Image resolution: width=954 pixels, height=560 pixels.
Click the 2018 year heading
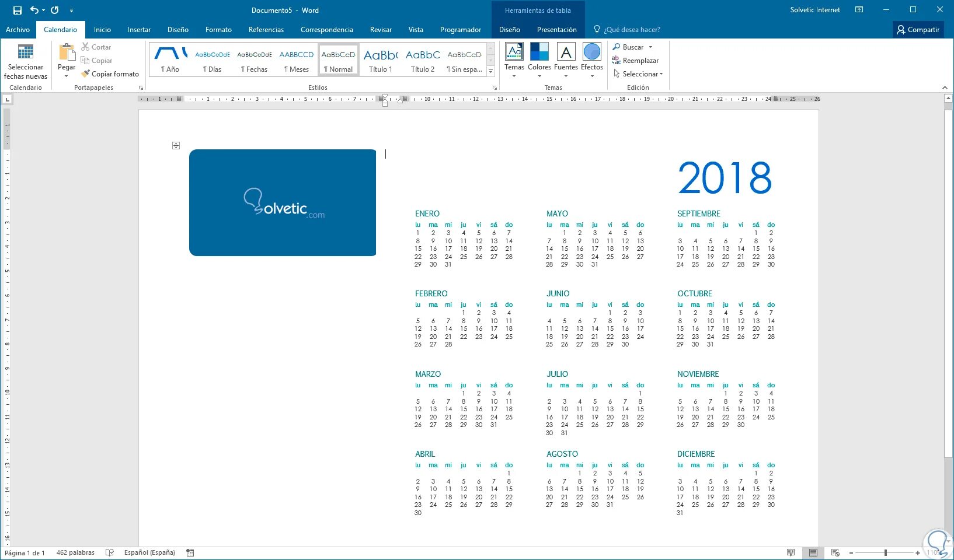725,178
